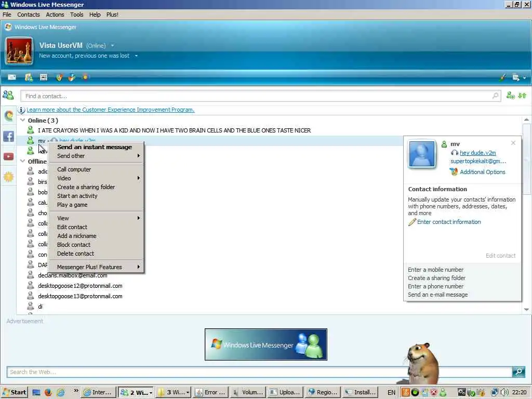Expand the View submenu
The height and width of the screenshot is (399, 532).
point(96,218)
